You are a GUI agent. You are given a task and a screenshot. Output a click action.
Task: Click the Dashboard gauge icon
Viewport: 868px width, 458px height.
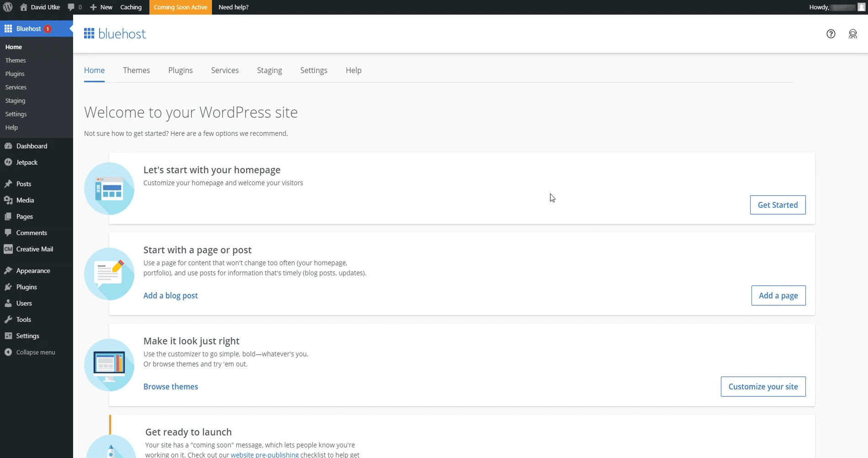[8, 146]
